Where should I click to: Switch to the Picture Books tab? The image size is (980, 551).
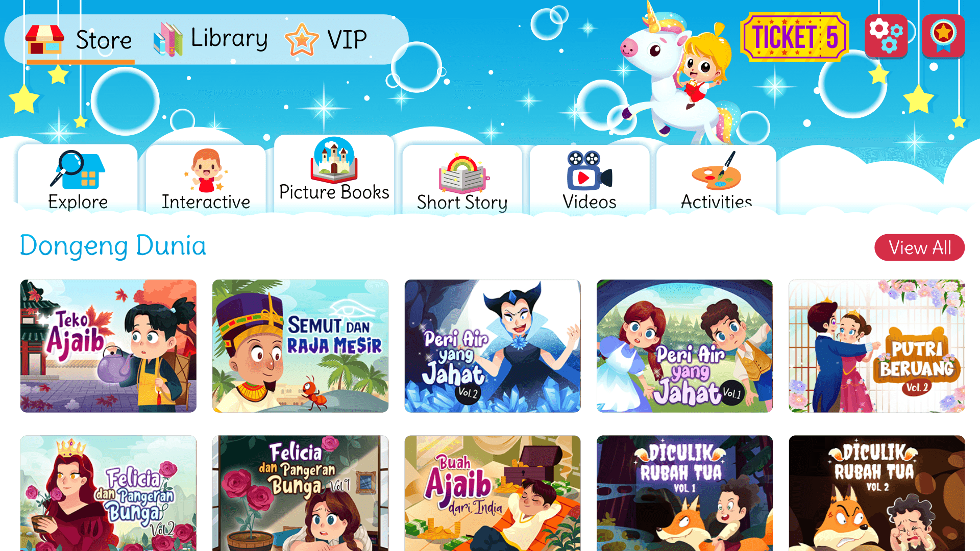(334, 173)
